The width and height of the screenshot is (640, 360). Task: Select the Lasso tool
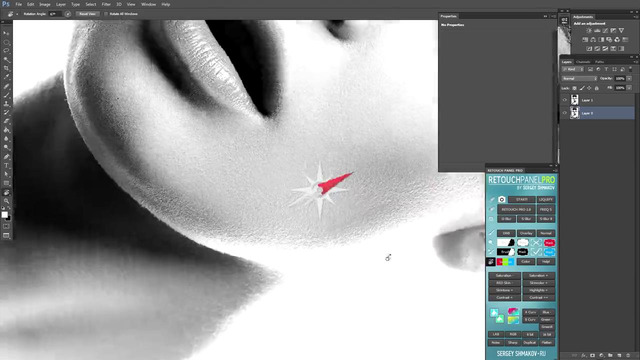tap(6, 51)
